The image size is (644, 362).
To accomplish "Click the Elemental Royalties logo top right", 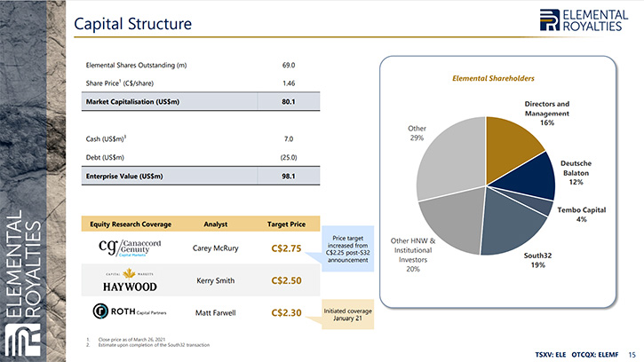I will tap(584, 20).
